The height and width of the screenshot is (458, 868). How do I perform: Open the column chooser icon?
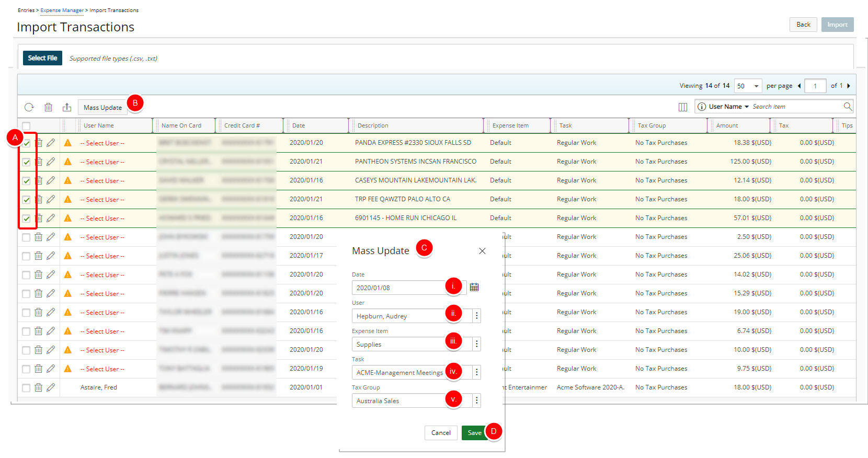click(x=683, y=107)
